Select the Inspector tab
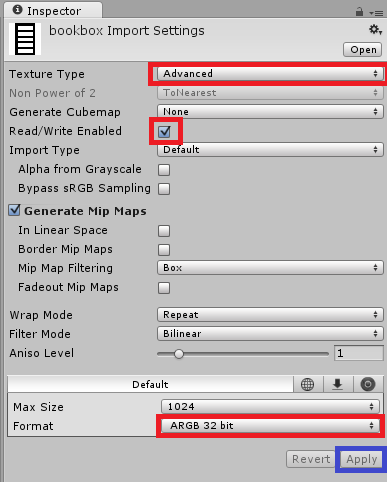387x482 pixels. point(53,10)
